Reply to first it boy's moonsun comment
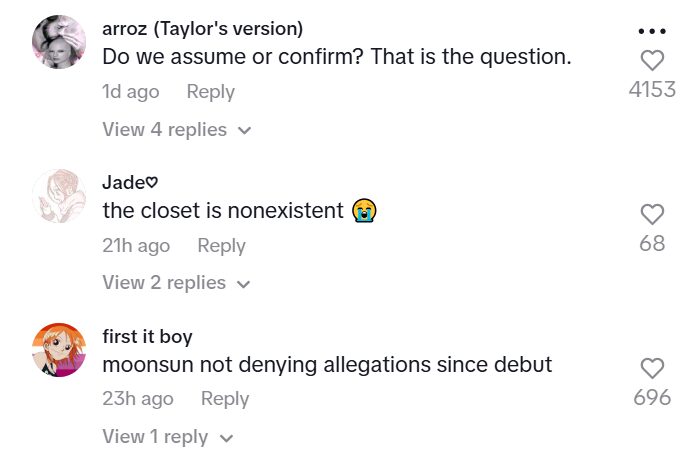Viewport: 700px width, 464px height. point(225,399)
